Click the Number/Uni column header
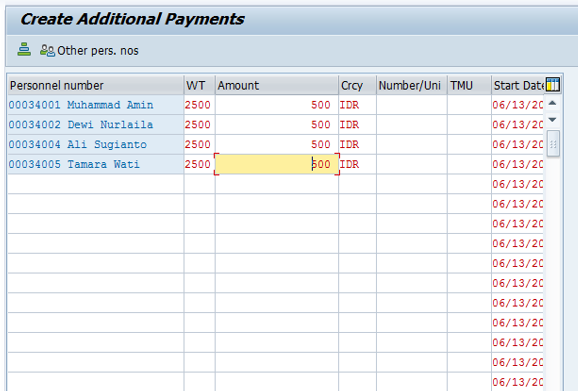This screenshot has width=578, height=391. [x=411, y=85]
